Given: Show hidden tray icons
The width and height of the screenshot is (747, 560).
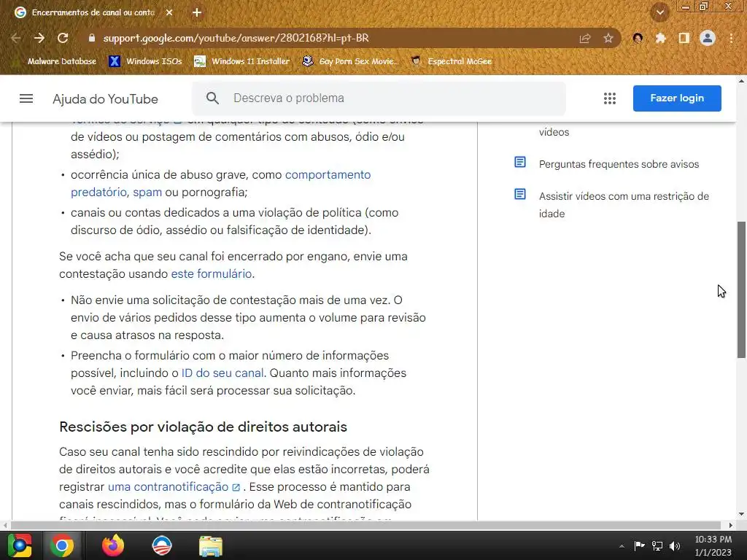Looking at the screenshot, I should pos(622,546).
